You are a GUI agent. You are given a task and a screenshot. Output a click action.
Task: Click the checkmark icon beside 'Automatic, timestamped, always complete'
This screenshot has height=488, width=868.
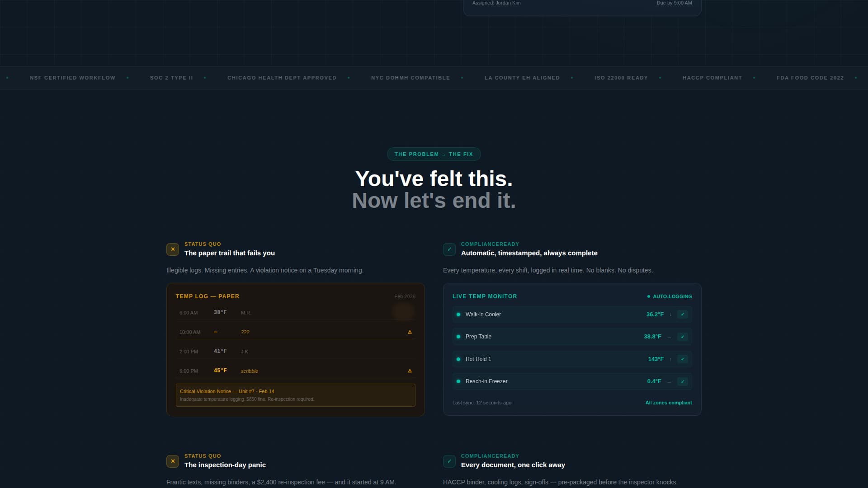point(449,249)
